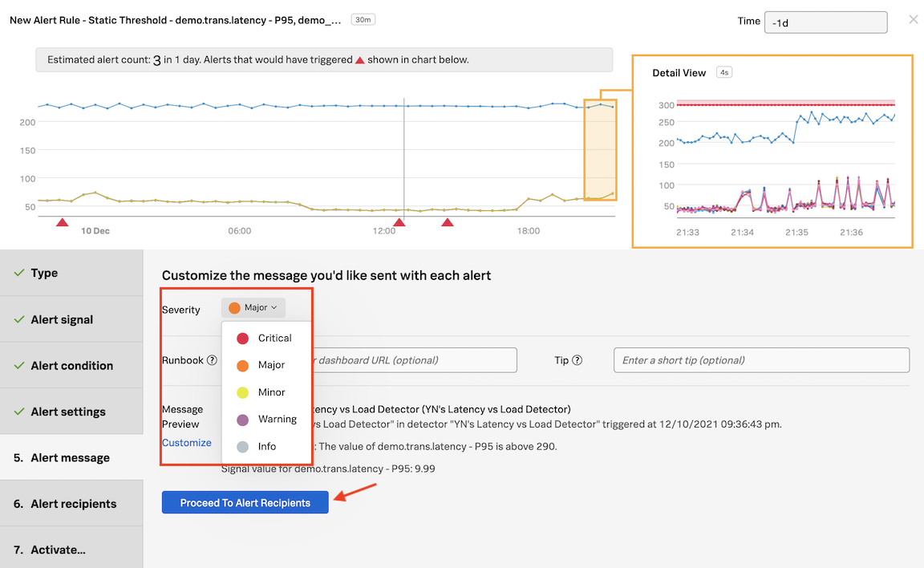This screenshot has width=924, height=568.
Task: Click the 4s resolution badge in Detail View
Action: 723,72
